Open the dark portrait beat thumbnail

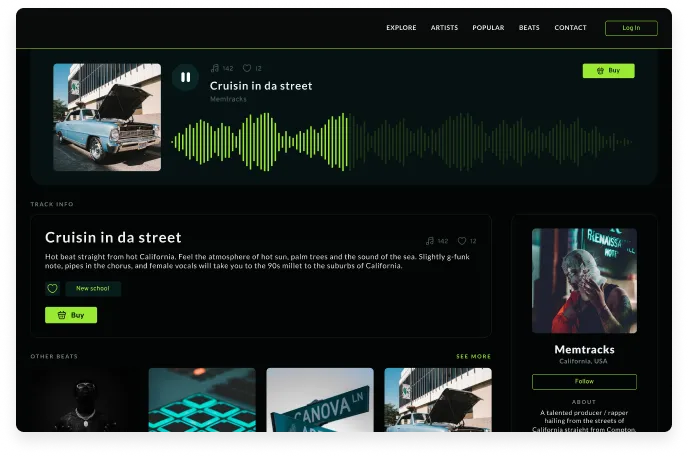pos(84,400)
